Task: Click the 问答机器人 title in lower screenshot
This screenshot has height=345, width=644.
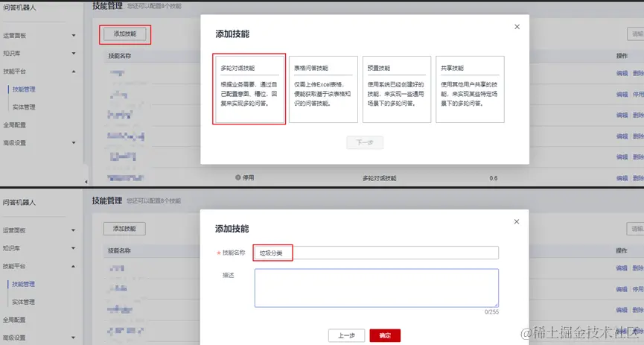Action: [x=19, y=203]
